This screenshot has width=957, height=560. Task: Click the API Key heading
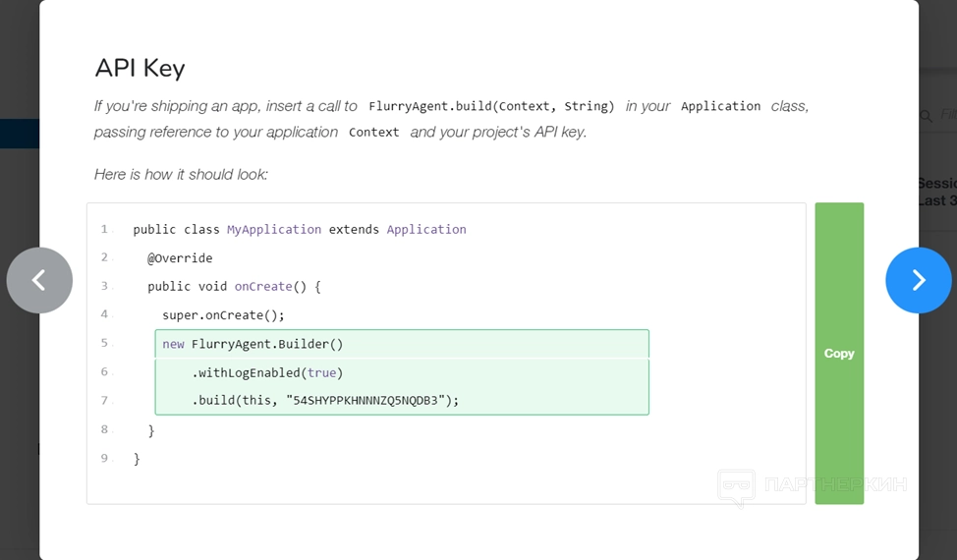(x=140, y=68)
